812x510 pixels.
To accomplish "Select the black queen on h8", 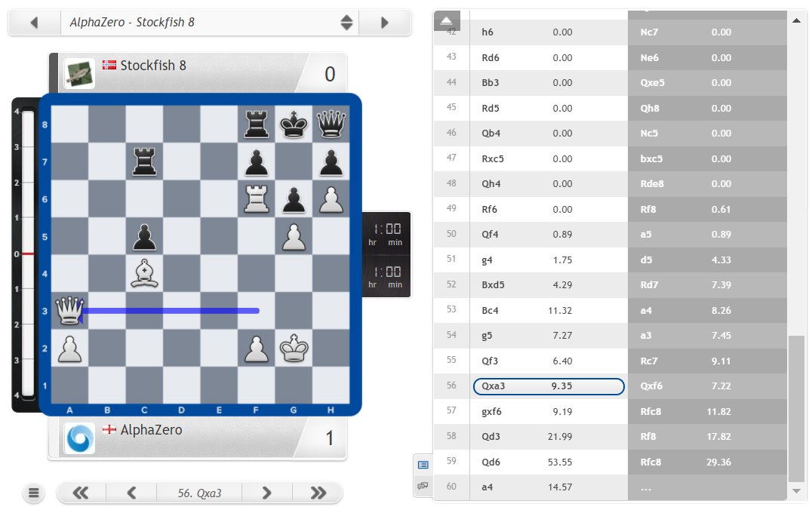I will coord(331,124).
